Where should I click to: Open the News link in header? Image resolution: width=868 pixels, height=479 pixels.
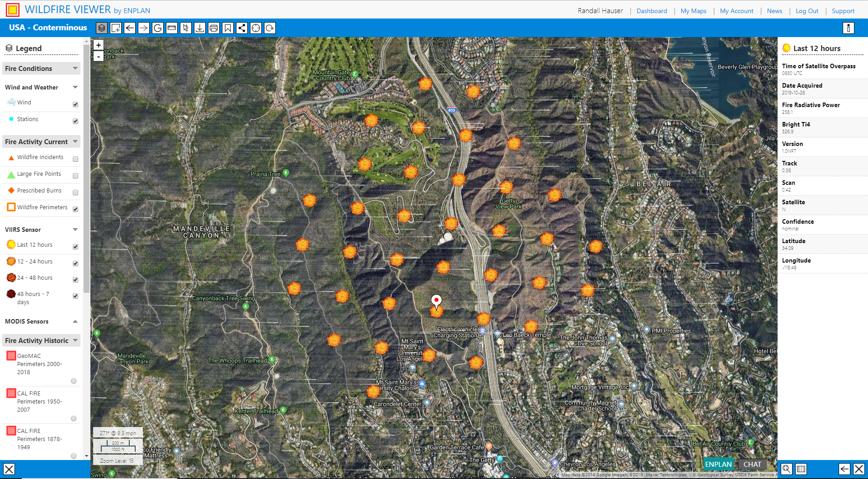click(774, 11)
